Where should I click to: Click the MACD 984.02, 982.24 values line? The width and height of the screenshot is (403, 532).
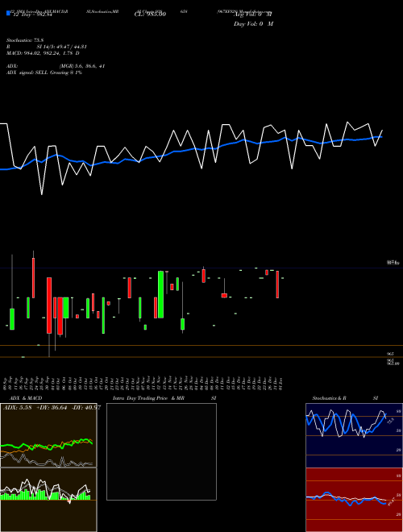click(43, 53)
